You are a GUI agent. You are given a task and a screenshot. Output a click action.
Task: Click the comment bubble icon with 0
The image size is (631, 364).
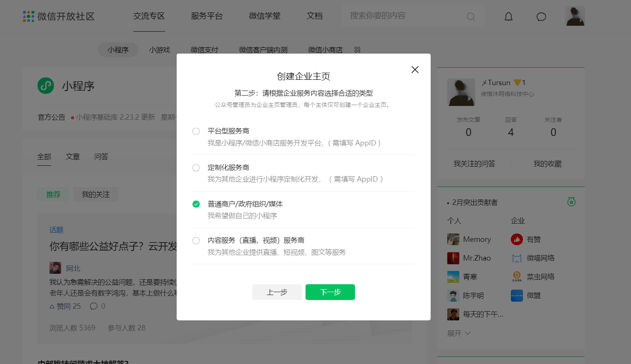pyautogui.click(x=94, y=306)
